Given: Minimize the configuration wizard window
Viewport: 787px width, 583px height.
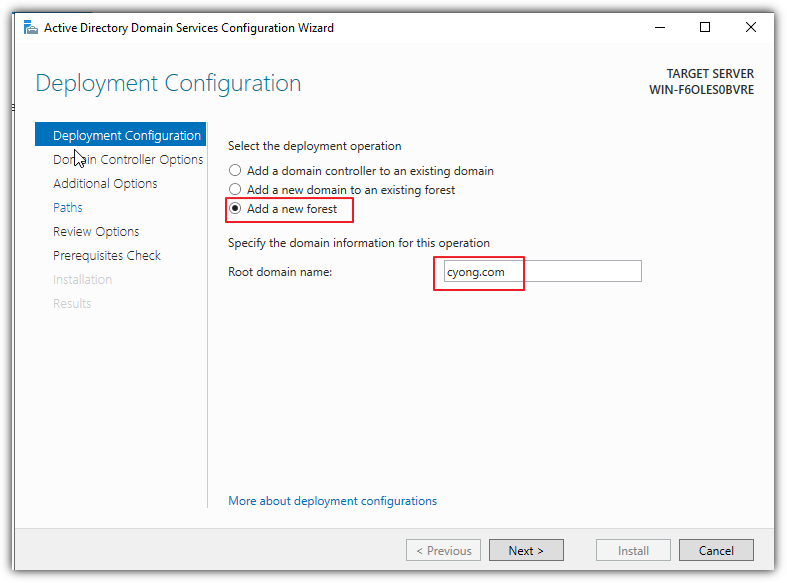Looking at the screenshot, I should point(660,28).
